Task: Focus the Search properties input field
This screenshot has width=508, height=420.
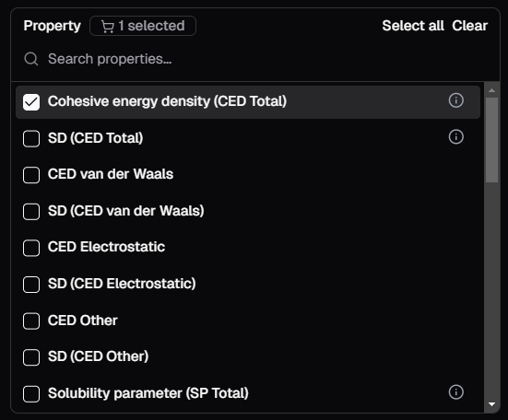Action: pyautogui.click(x=255, y=59)
